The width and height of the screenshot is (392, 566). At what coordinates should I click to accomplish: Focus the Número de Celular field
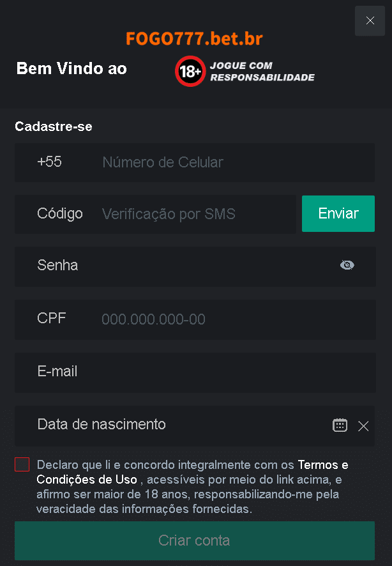coord(230,162)
